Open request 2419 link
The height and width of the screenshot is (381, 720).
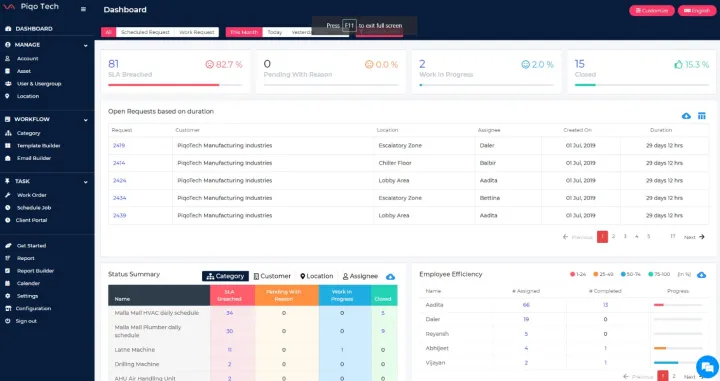tap(118, 146)
